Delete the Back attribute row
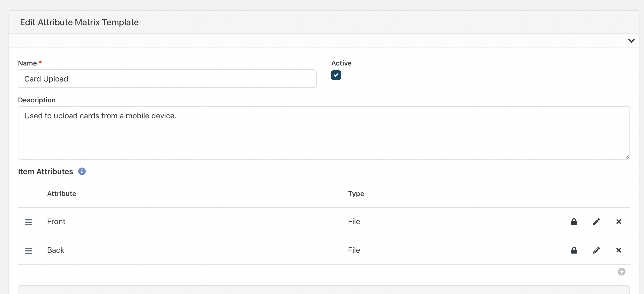The image size is (644, 294). 619,250
